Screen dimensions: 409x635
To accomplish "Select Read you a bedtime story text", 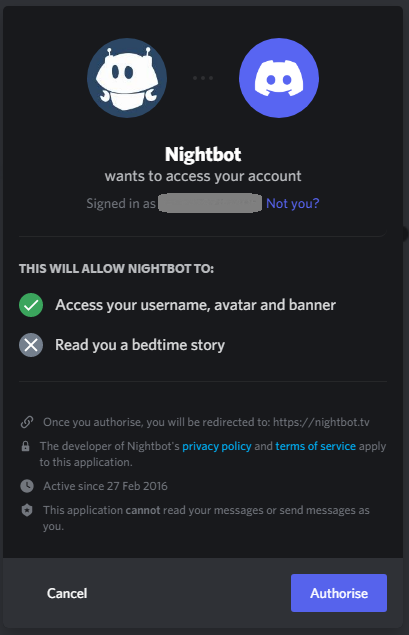I will pyautogui.click(x=140, y=345).
